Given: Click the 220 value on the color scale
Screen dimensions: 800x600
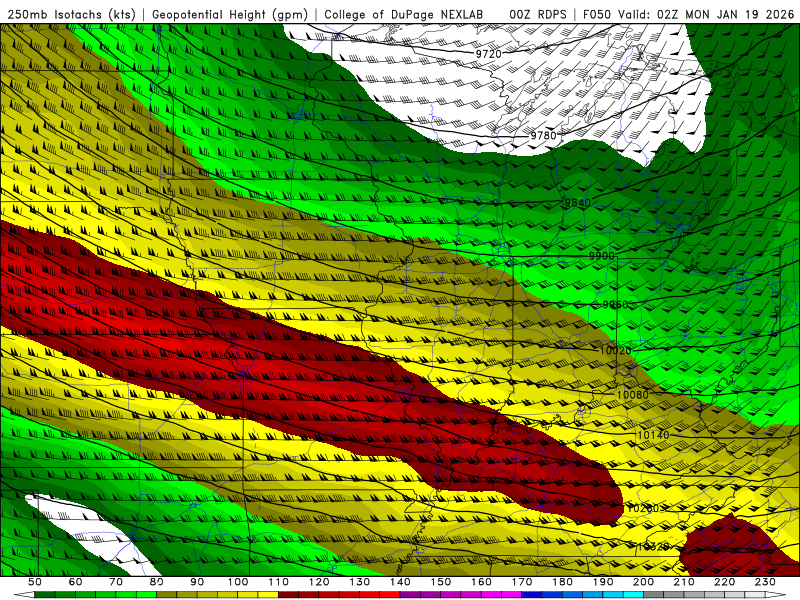Looking at the screenshot, I should tap(724, 582).
